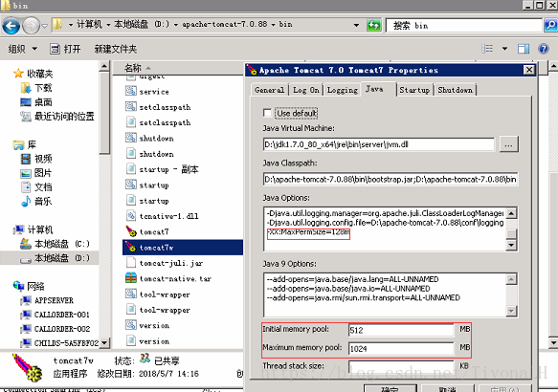The image size is (558, 392).
Task: Click the browse '...' button for JVM
Action: (508, 144)
